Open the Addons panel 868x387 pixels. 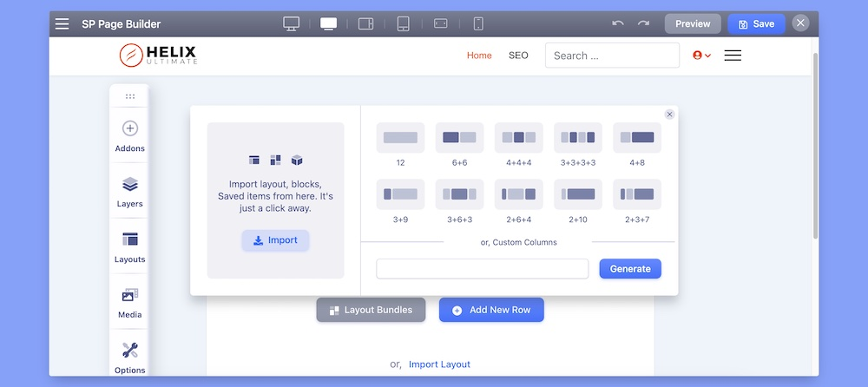[130, 136]
